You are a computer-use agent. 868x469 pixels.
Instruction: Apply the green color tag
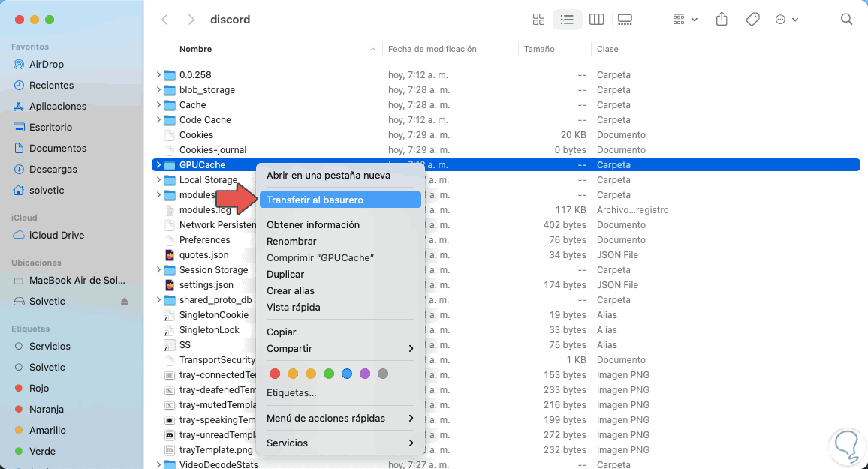[x=329, y=374]
